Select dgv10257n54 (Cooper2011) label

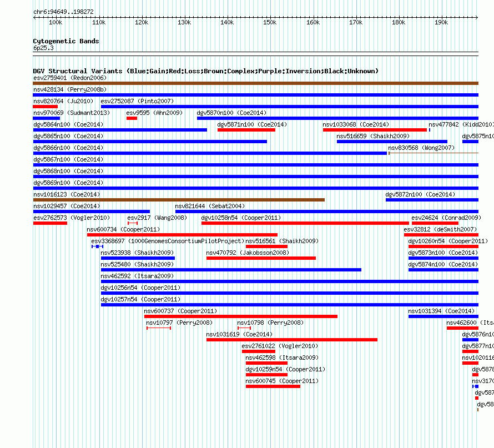point(140,299)
